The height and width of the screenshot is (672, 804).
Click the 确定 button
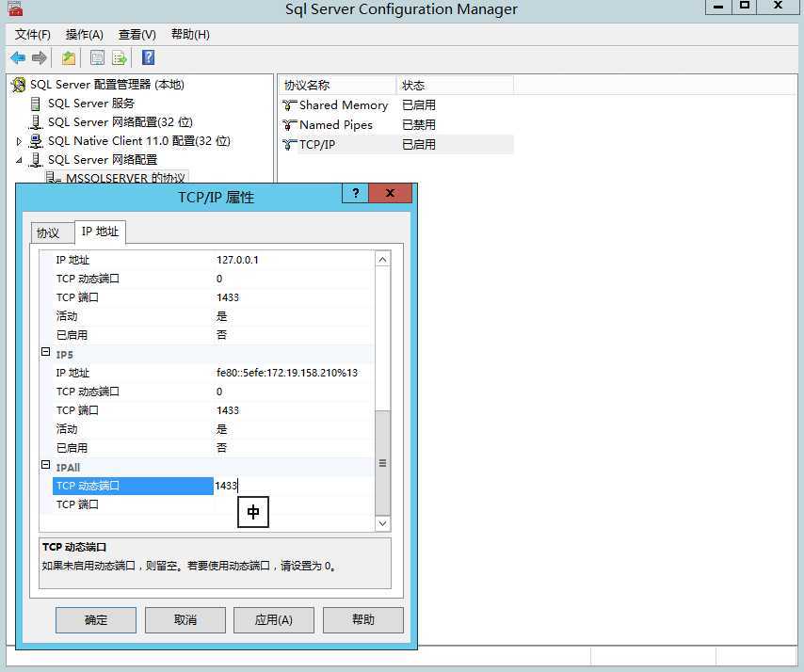pos(96,619)
